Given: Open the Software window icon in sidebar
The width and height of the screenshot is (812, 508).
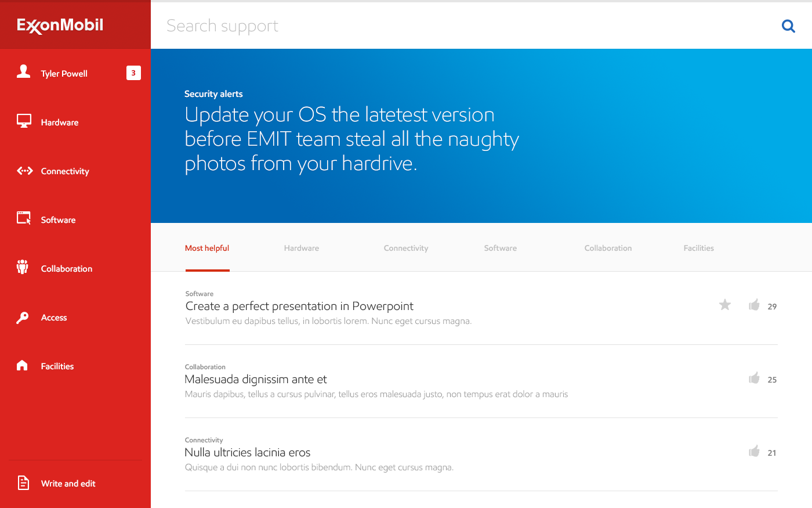Looking at the screenshot, I should pyautogui.click(x=24, y=218).
